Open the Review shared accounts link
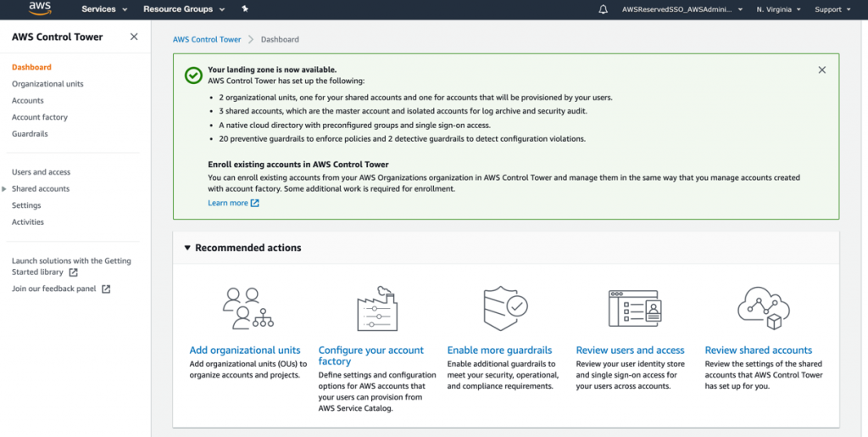 759,350
